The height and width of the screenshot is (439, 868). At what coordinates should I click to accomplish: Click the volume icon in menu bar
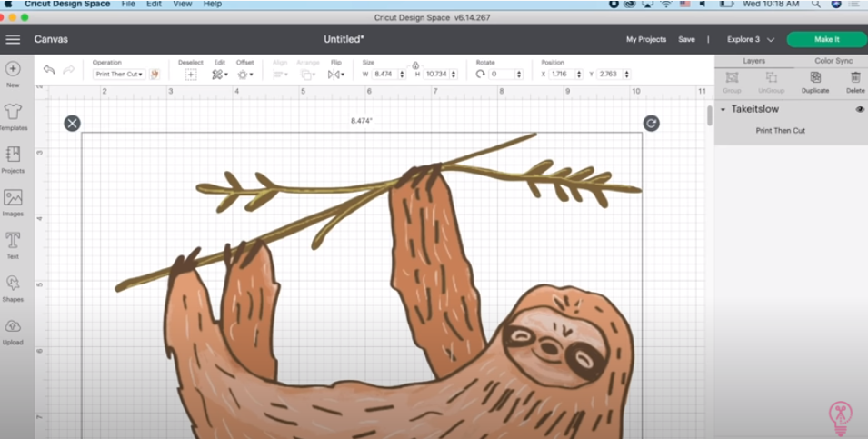tap(703, 4)
